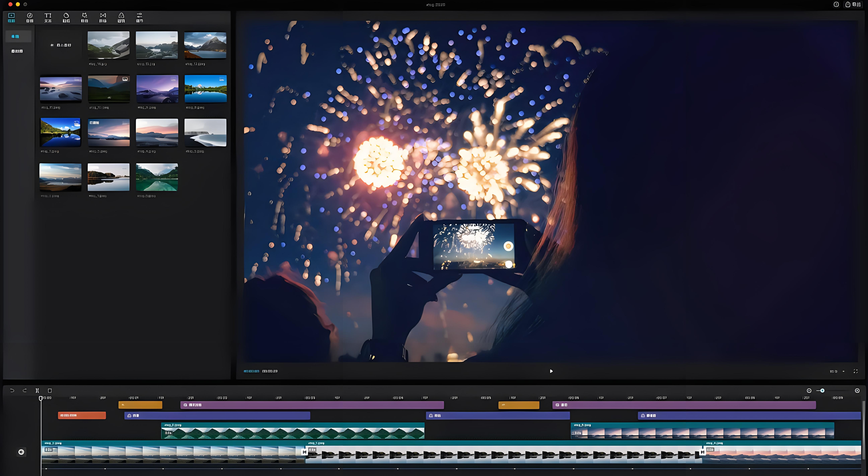The height and width of the screenshot is (476, 868).
Task: Click the delete square icon in timeline toolbar
Action: [50, 390]
